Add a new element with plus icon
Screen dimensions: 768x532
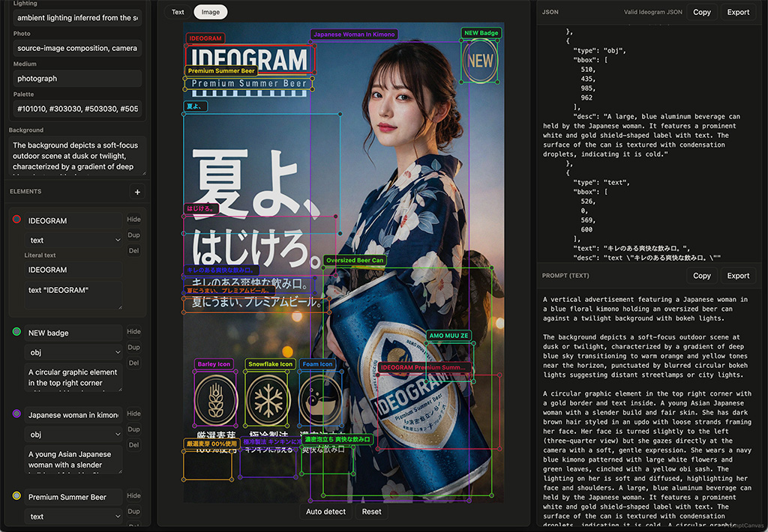[x=137, y=192]
